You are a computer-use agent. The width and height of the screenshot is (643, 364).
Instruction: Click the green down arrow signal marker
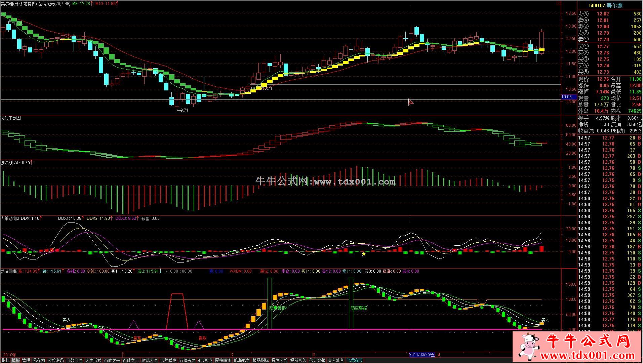pyautogui.click(x=482, y=307)
